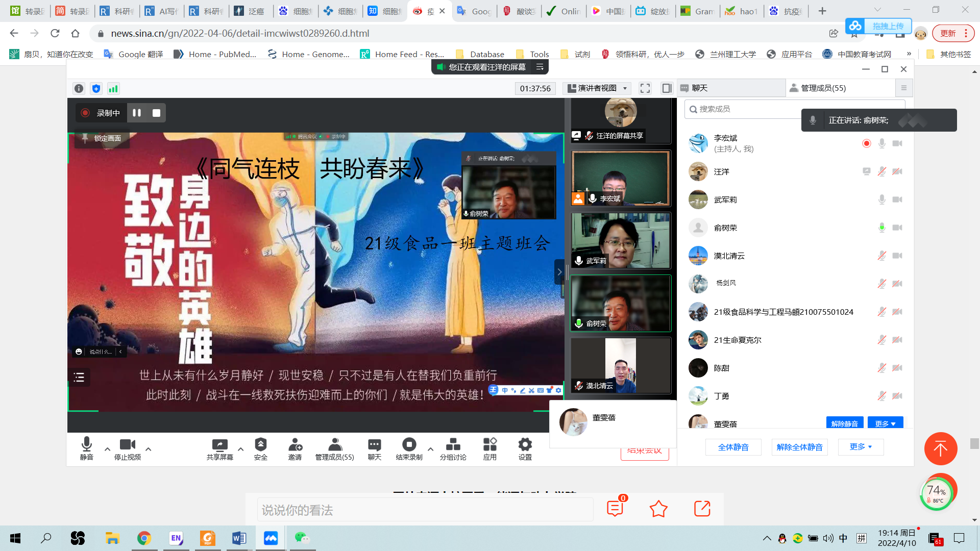The height and width of the screenshot is (551, 980).
Task: Click Unmute All button
Action: coord(799,447)
